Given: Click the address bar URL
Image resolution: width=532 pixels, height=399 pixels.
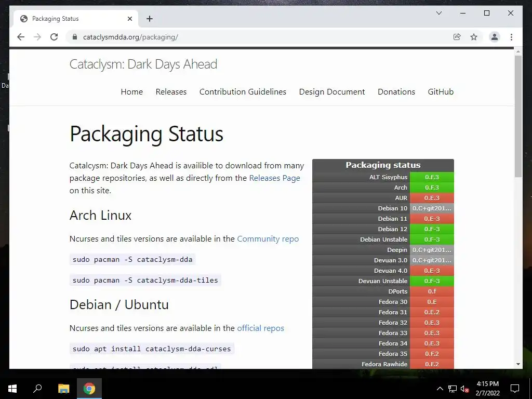Looking at the screenshot, I should pyautogui.click(x=130, y=37).
